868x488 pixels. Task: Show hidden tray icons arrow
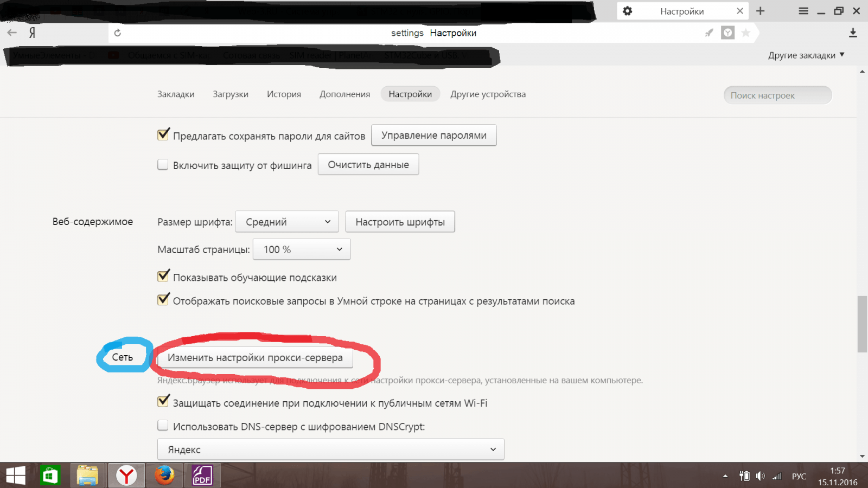pos(725,476)
